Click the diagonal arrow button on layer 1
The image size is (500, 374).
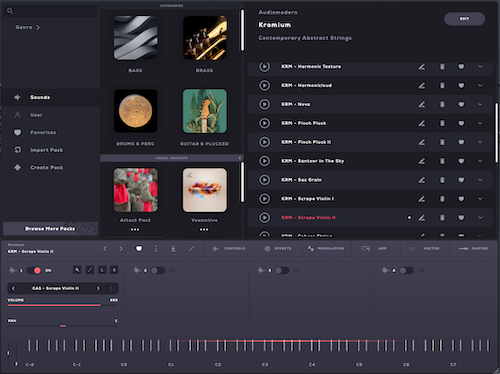coord(90,270)
